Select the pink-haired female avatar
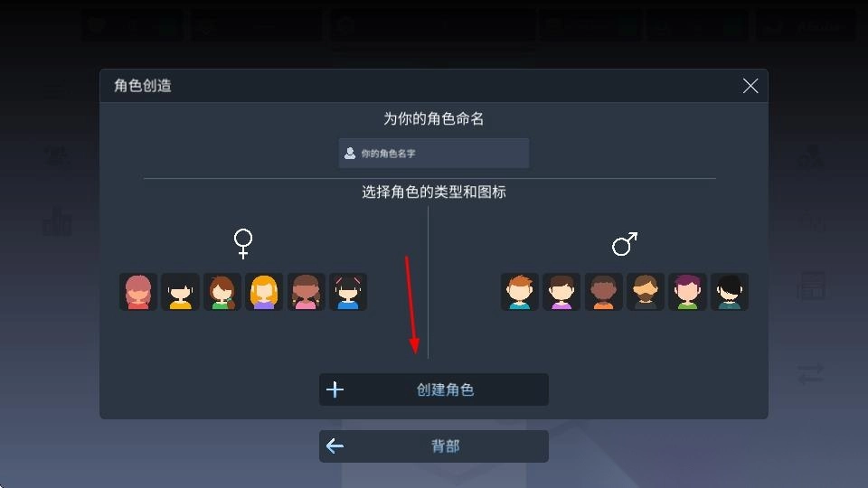 point(138,292)
